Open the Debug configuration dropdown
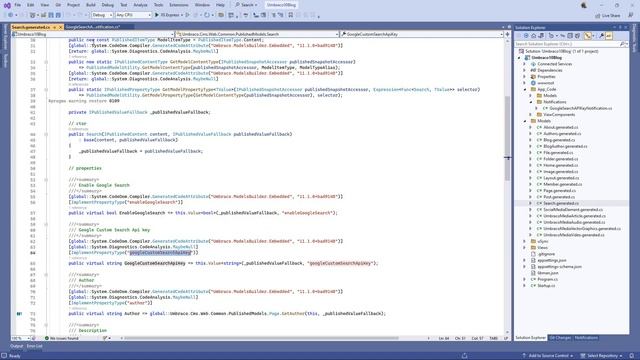Image resolution: width=640 pixels, height=360 pixels. pos(102,15)
